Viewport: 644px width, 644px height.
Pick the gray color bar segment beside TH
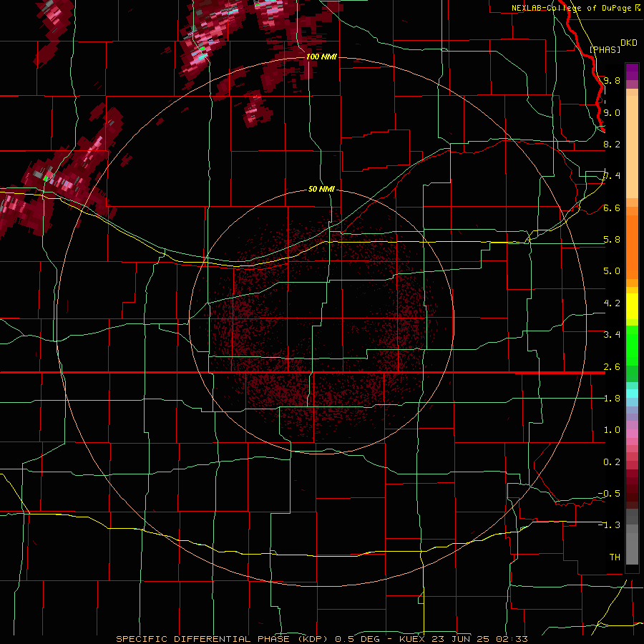pyautogui.click(x=632, y=549)
